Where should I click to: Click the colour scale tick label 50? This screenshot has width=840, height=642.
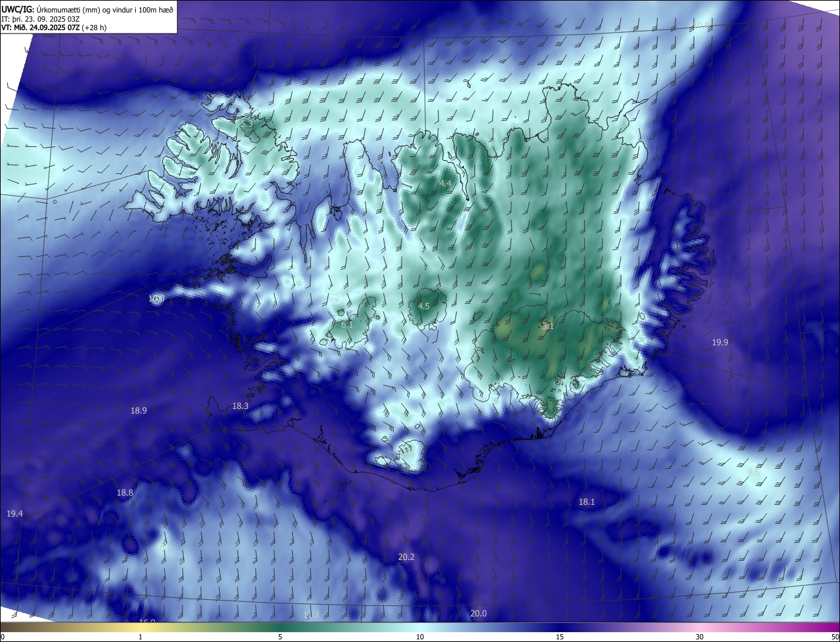click(835, 637)
